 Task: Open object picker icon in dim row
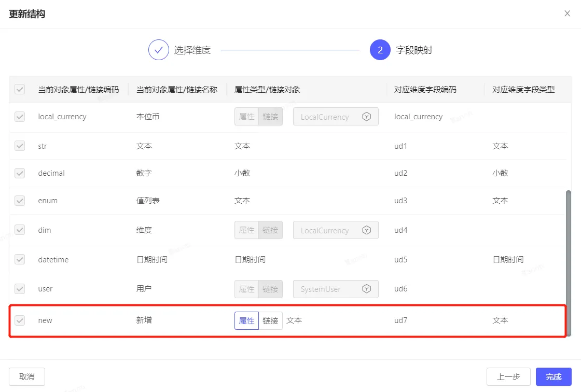366,230
